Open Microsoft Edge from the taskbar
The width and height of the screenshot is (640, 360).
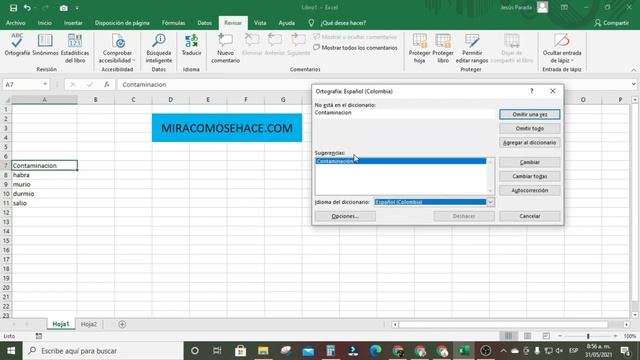376,351
